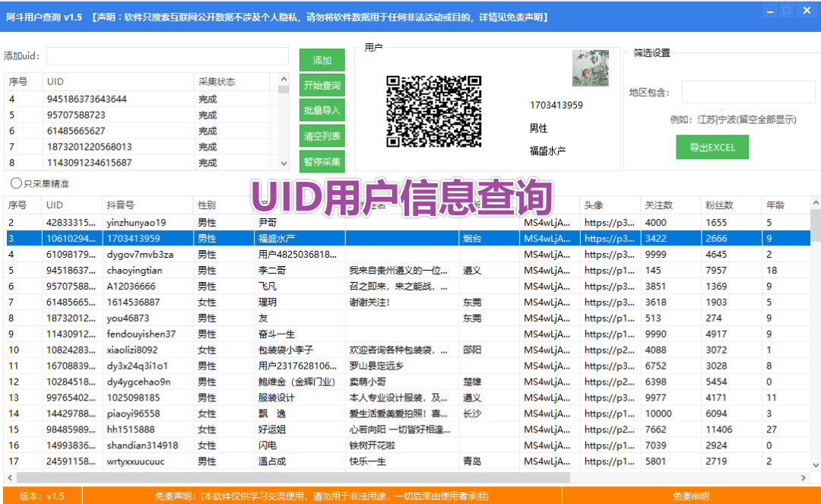Clear the list with 清空列表

pos(322,136)
